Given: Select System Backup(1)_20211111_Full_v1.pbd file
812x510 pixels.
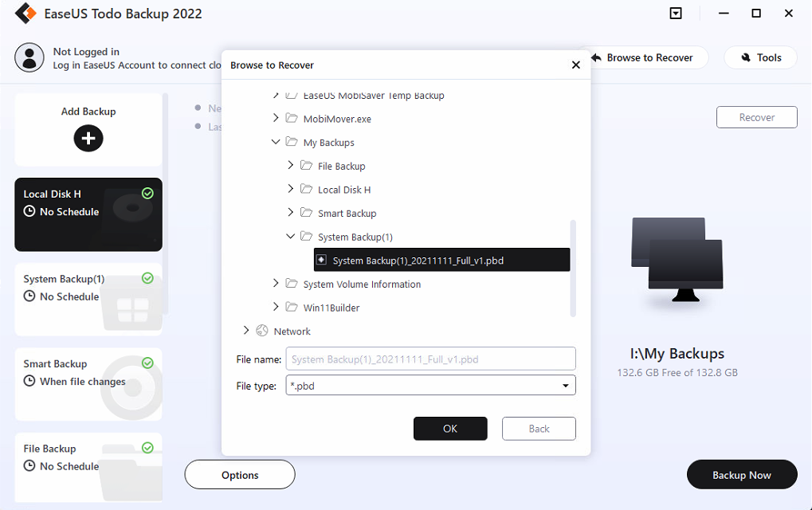Looking at the screenshot, I should (441, 260).
